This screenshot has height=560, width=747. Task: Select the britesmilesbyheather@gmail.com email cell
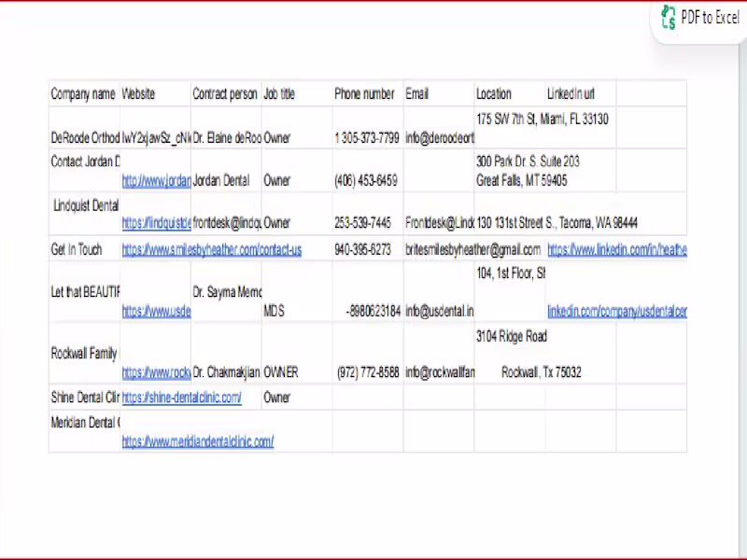point(473,249)
